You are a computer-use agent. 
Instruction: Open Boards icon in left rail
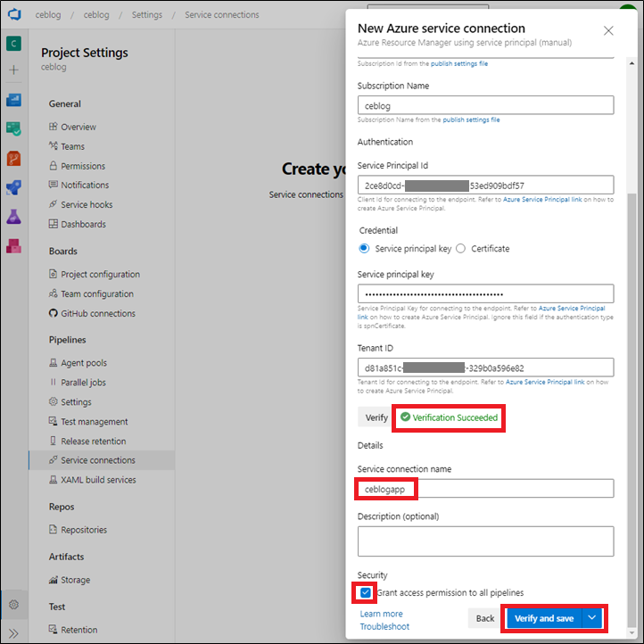(x=14, y=129)
